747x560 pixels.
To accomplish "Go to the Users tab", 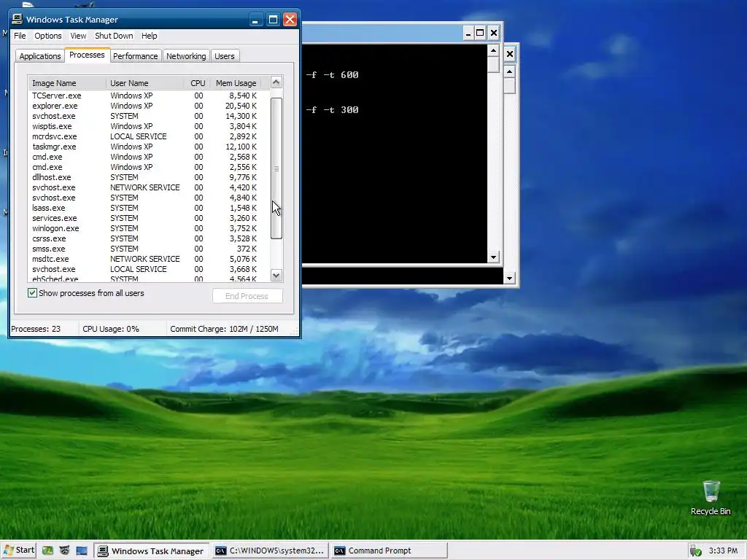I will click(x=225, y=56).
